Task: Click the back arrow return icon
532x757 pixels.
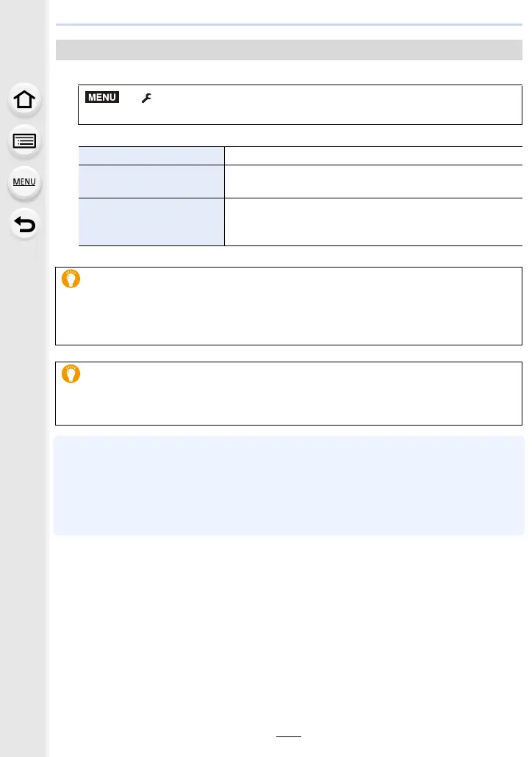Action: tap(25, 224)
